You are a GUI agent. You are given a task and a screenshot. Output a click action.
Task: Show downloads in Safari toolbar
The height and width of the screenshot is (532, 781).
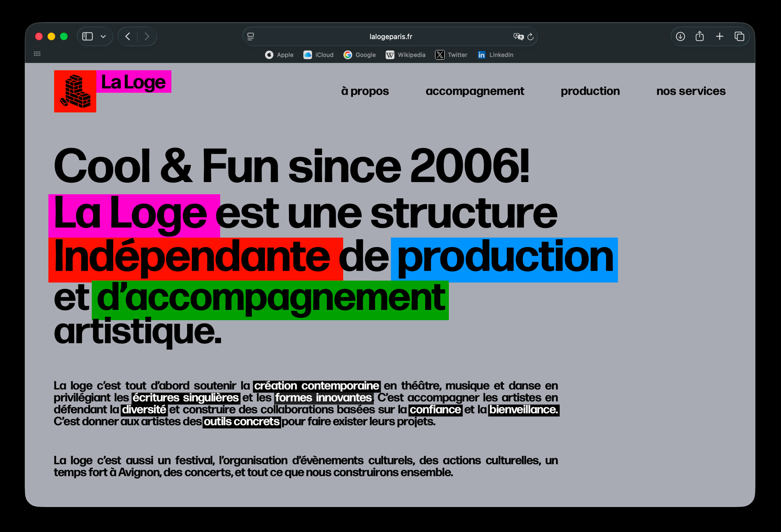pyautogui.click(x=680, y=36)
